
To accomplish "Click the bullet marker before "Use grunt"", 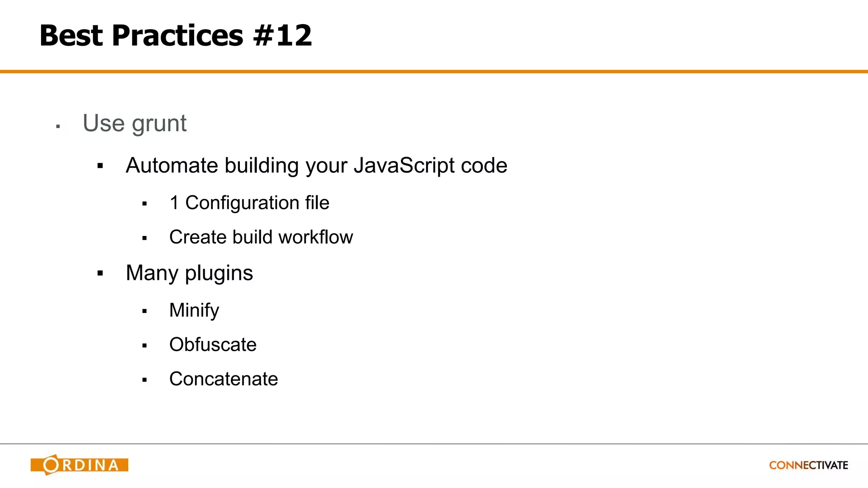I will click(x=58, y=126).
